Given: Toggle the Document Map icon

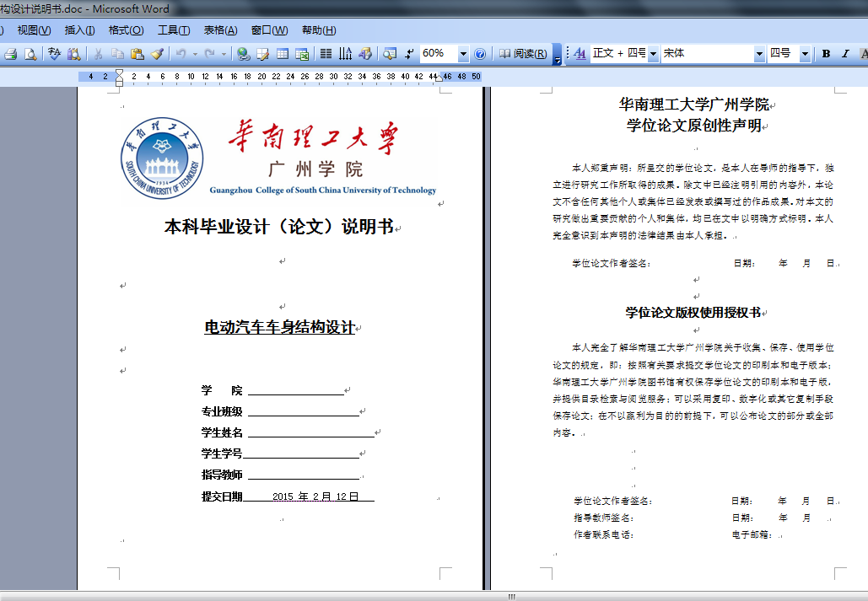Looking at the screenshot, I should click(390, 54).
